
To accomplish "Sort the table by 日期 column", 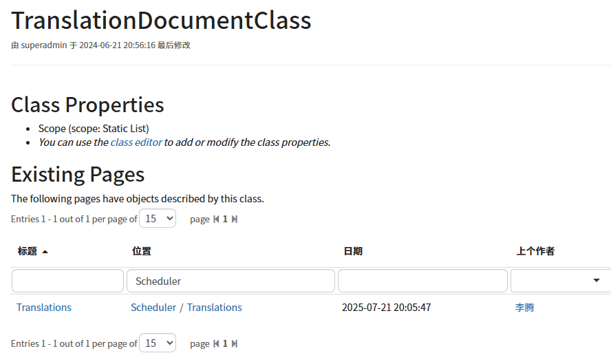I will [353, 252].
